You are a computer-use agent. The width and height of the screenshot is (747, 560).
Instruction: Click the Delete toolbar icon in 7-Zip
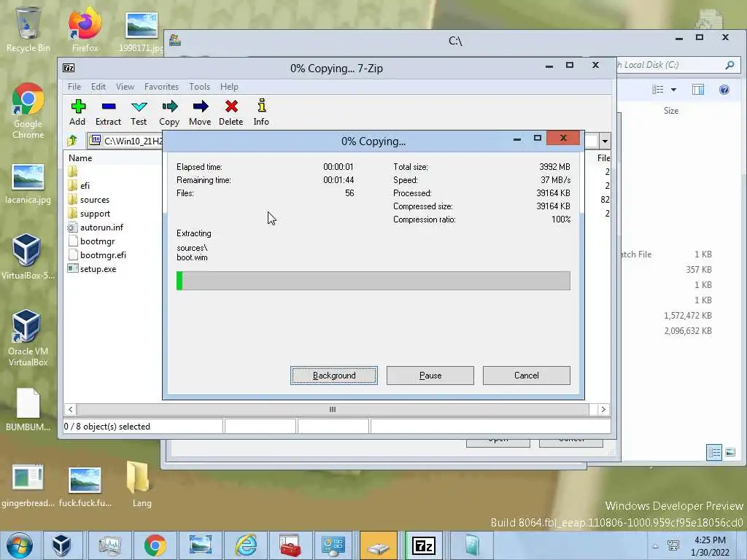[x=231, y=112]
